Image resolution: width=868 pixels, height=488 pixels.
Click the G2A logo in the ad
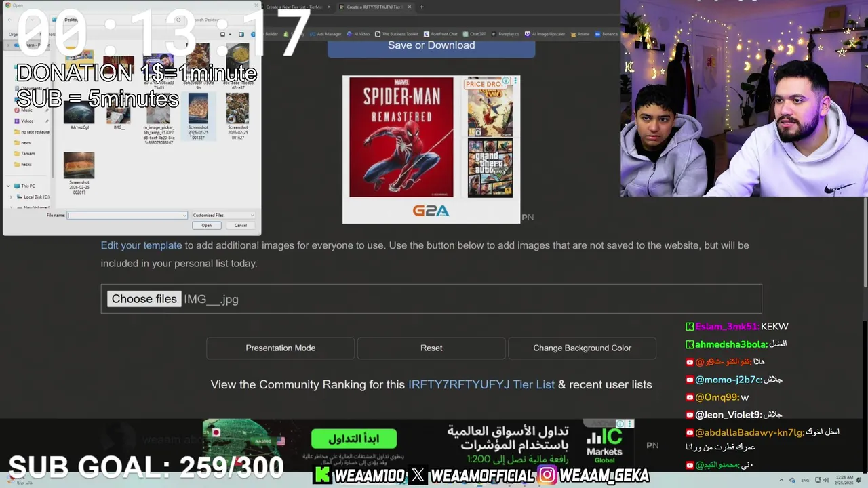pos(431,211)
